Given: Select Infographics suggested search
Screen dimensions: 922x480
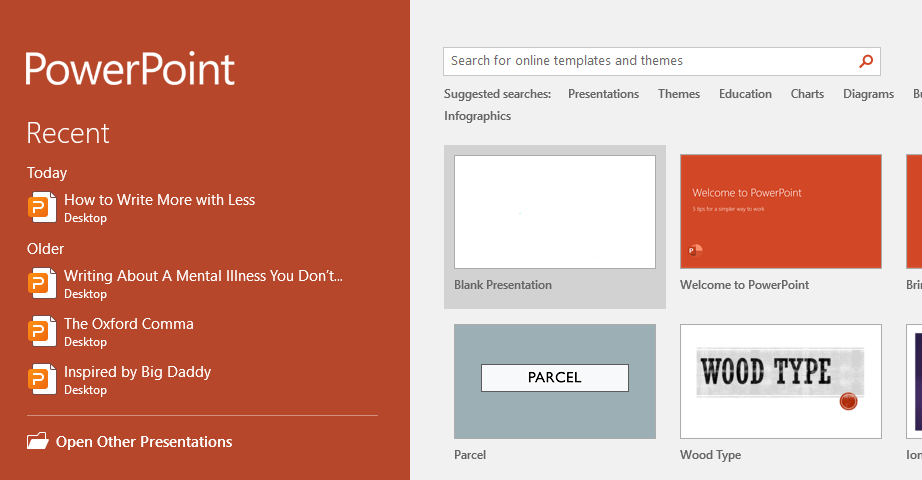Looking at the screenshot, I should tap(477, 116).
